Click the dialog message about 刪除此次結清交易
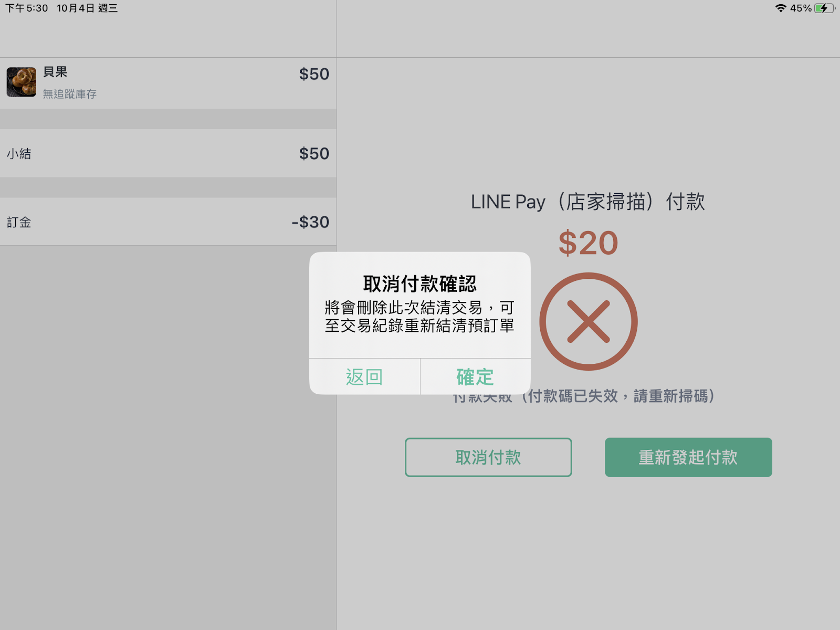 coord(419,317)
